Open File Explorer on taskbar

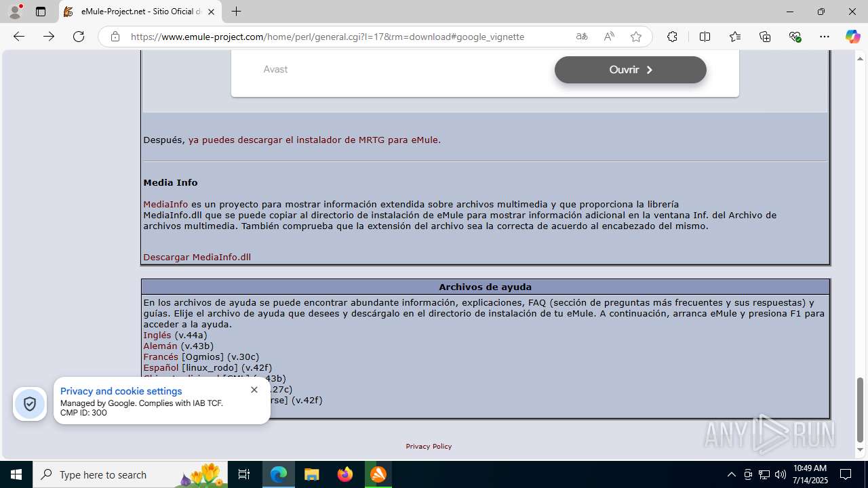(311, 474)
